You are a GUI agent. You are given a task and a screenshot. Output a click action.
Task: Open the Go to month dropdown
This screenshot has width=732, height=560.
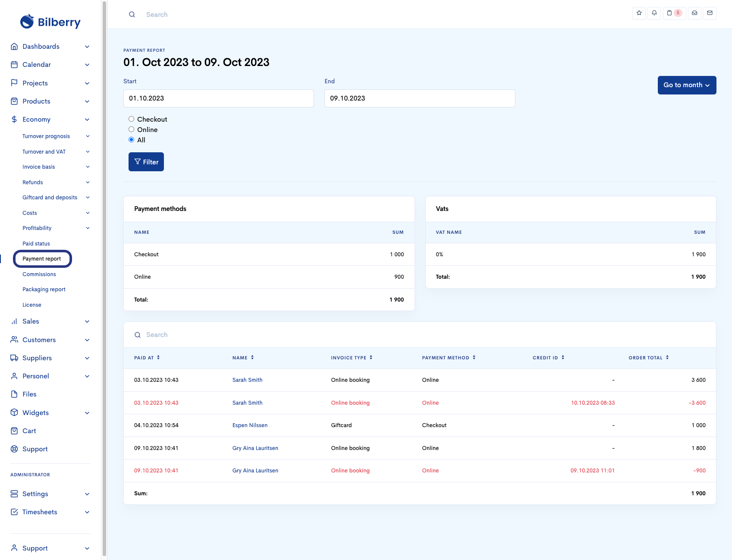point(686,85)
